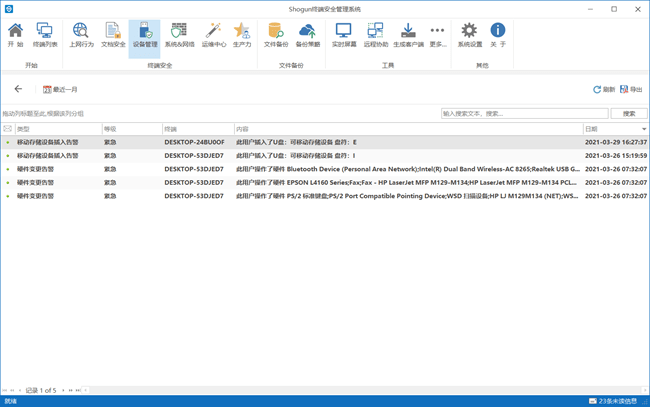Image resolution: width=650 pixels, height=407 pixels.
Task: Open the 最近一月 date range selector
Action: [60, 90]
